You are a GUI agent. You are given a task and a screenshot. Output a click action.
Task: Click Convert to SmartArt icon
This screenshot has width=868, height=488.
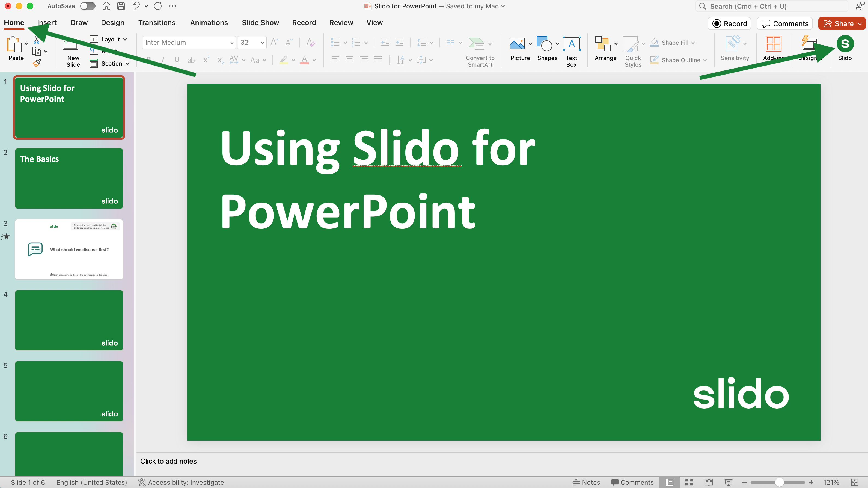(477, 44)
